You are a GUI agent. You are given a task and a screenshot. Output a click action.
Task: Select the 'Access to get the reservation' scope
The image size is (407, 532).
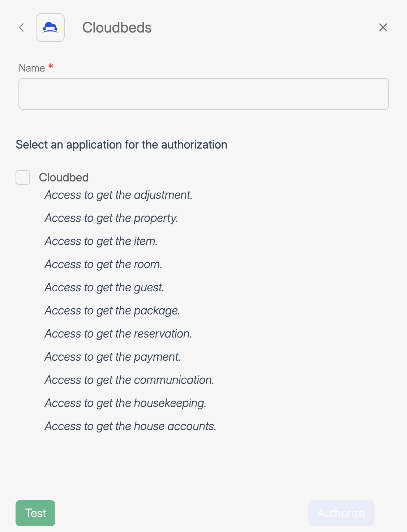118,334
